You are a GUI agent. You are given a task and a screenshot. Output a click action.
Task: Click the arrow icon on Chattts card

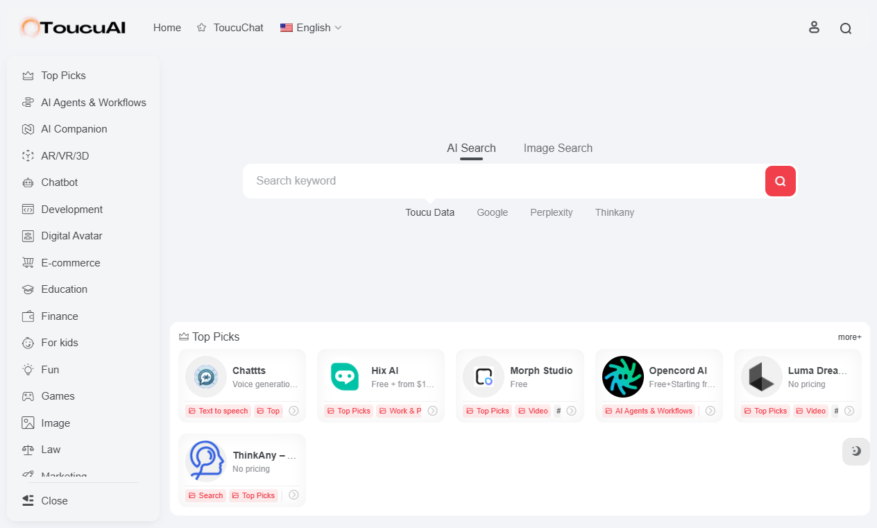(x=294, y=411)
